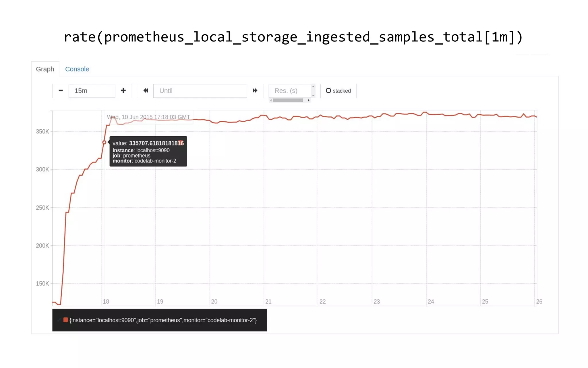This screenshot has width=588, height=368.
Task: Click the tooltip value 335707.61818181816
Action: point(156,143)
